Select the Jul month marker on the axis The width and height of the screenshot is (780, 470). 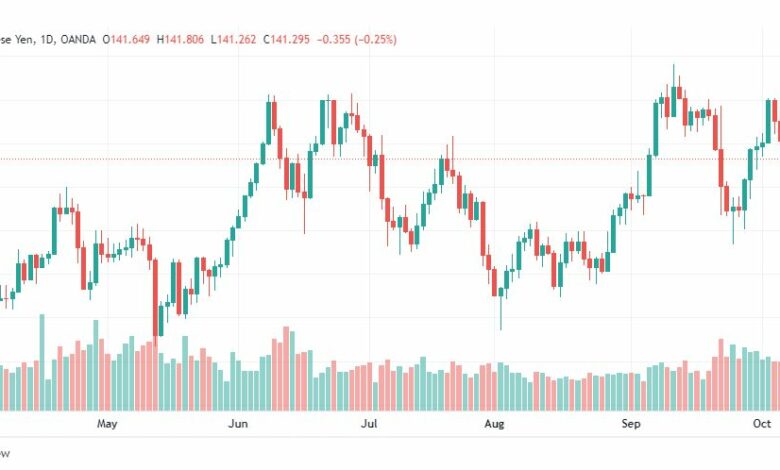pyautogui.click(x=369, y=424)
